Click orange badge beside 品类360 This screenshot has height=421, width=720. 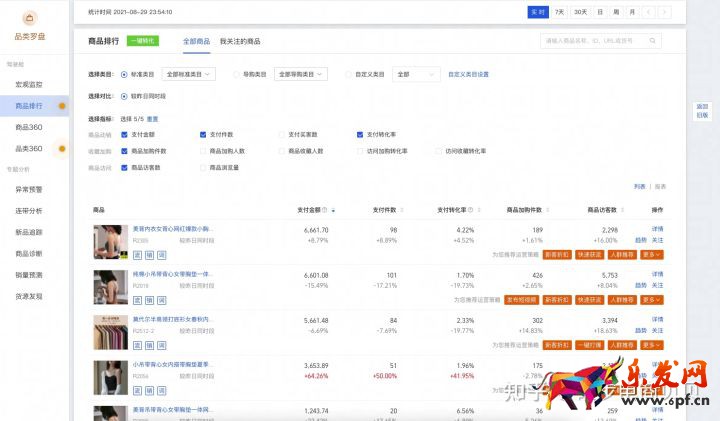(x=62, y=149)
